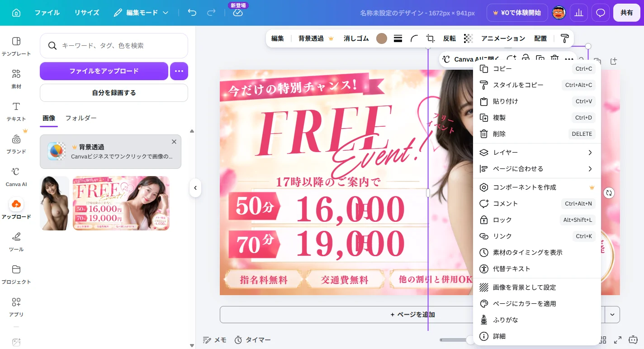Click the 共有 share button
The height and width of the screenshot is (349, 644).
tap(627, 13)
